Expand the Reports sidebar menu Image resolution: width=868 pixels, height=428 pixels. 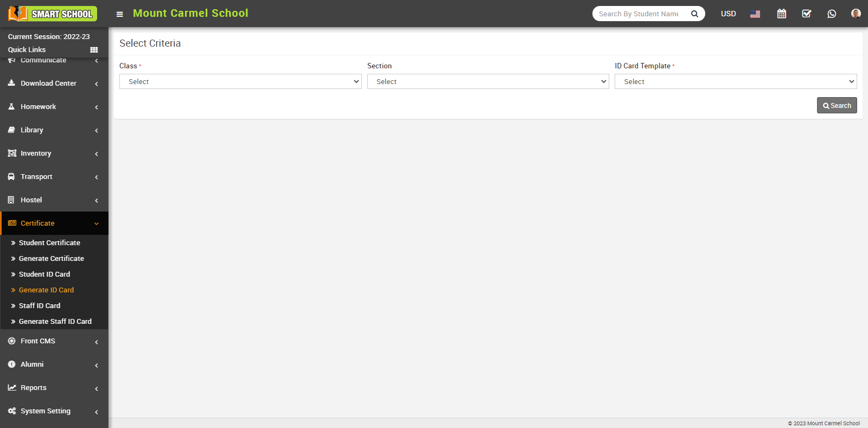pos(54,388)
